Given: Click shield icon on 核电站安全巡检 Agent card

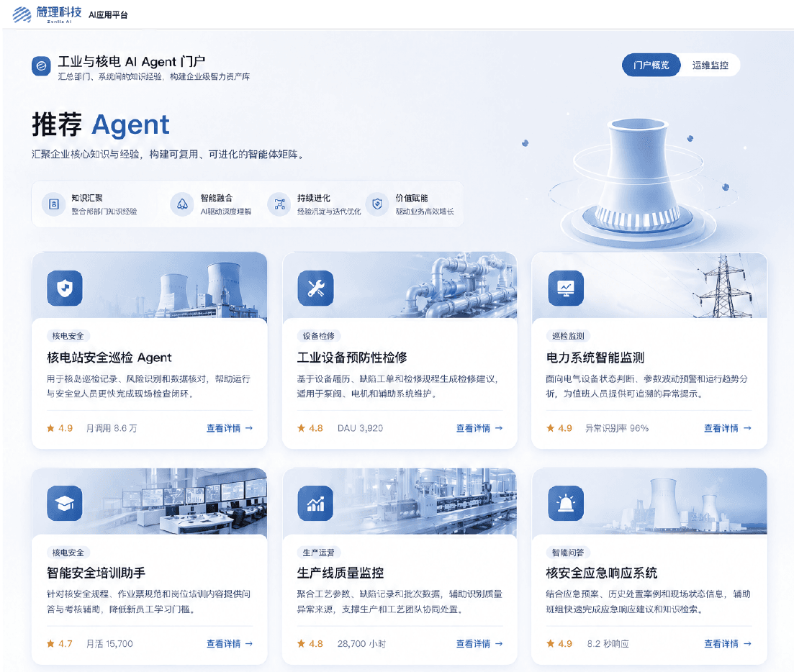Looking at the screenshot, I should pyautogui.click(x=65, y=289).
